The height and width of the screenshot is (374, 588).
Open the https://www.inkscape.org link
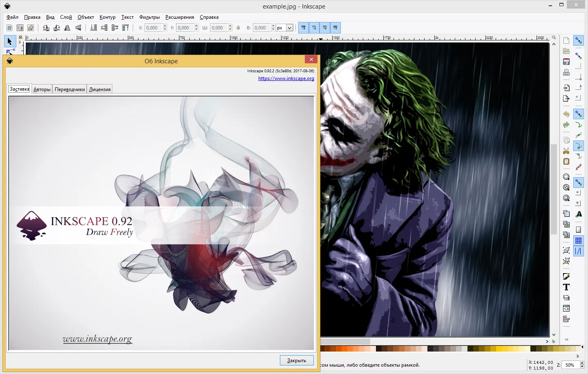(286, 78)
